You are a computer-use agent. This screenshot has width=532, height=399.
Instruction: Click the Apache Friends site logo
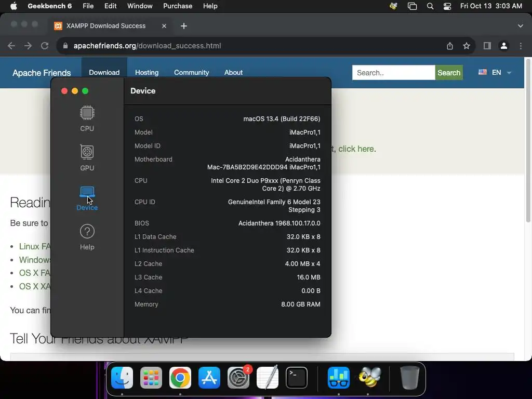tap(42, 73)
